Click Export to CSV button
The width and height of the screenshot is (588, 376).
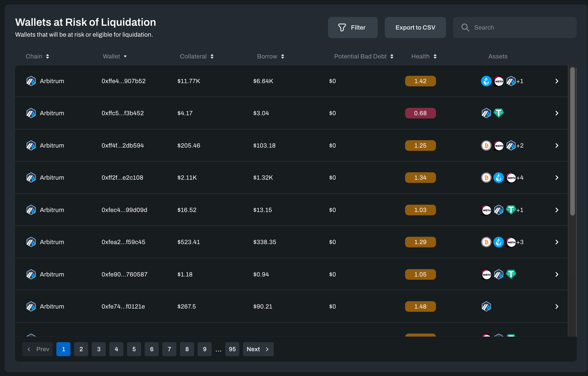tap(415, 28)
